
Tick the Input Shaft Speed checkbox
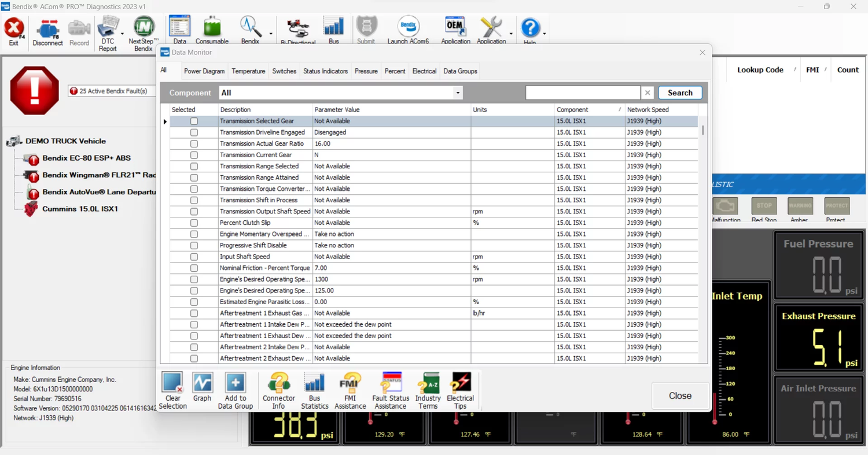194,257
